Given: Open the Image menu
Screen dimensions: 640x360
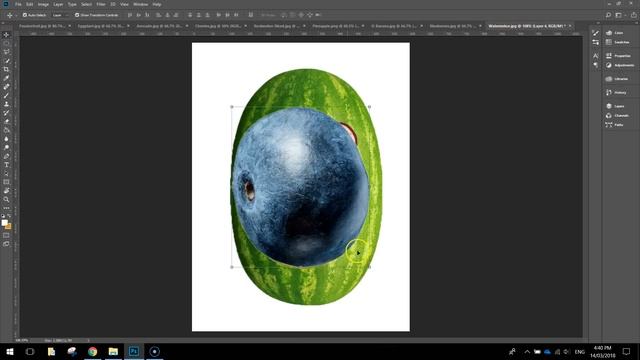Looking at the screenshot, I should [x=43, y=4].
